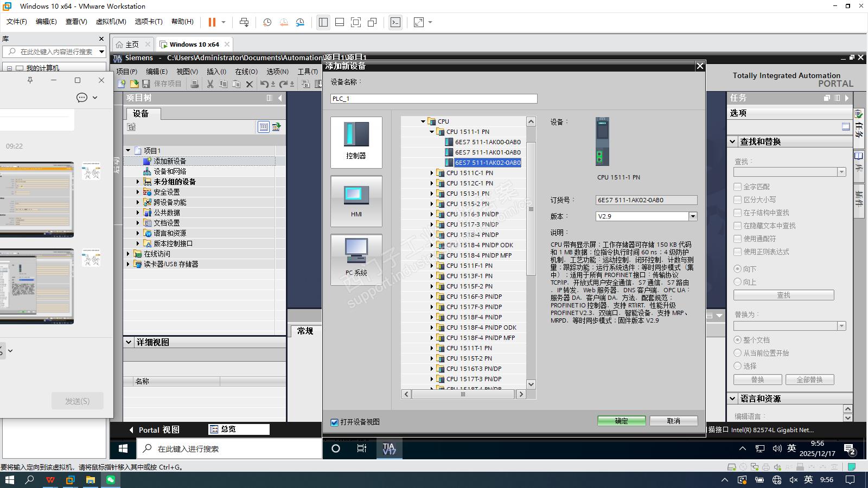Click the undo arrow icon in toolbar
The height and width of the screenshot is (488, 868).
click(x=264, y=84)
